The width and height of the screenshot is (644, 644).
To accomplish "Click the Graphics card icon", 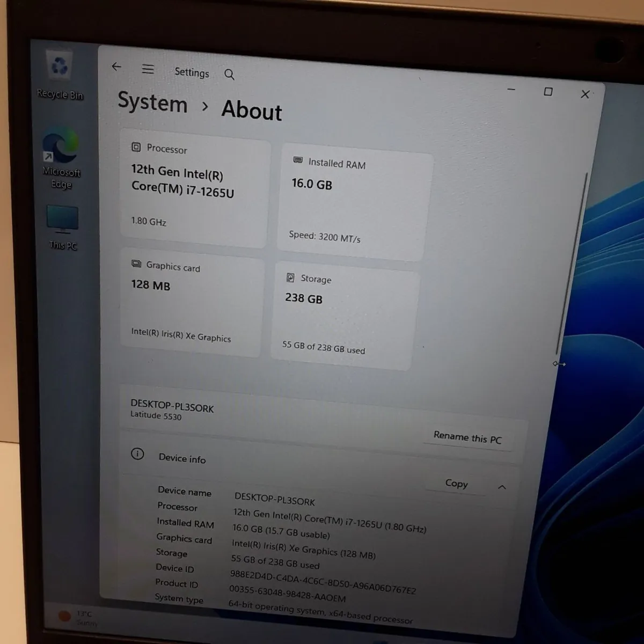I will point(136,264).
